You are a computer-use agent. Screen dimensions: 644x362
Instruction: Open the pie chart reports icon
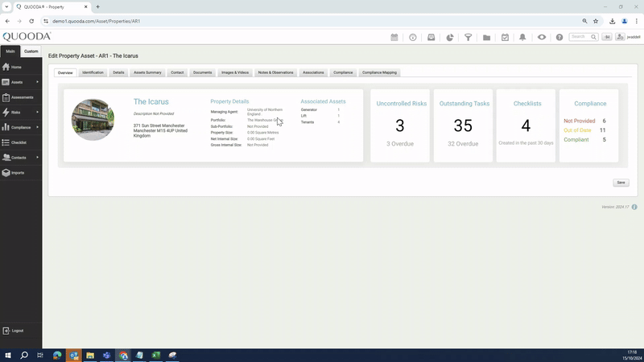coord(450,37)
